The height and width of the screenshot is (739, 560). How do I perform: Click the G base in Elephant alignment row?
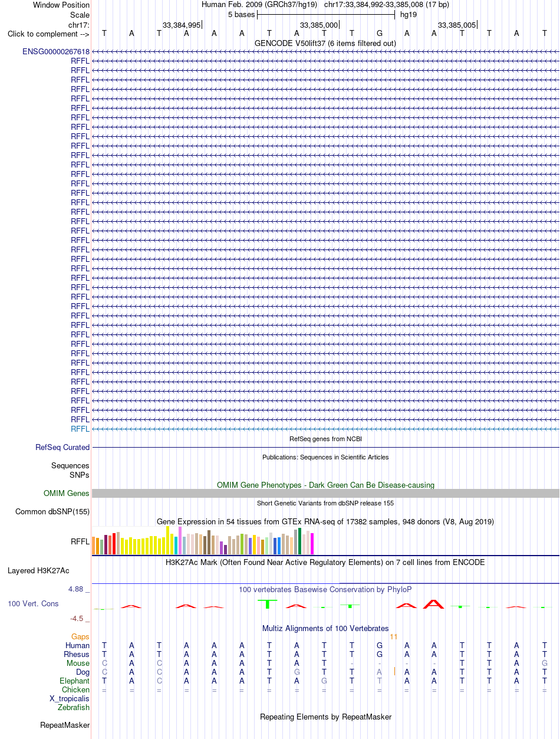point(324,681)
